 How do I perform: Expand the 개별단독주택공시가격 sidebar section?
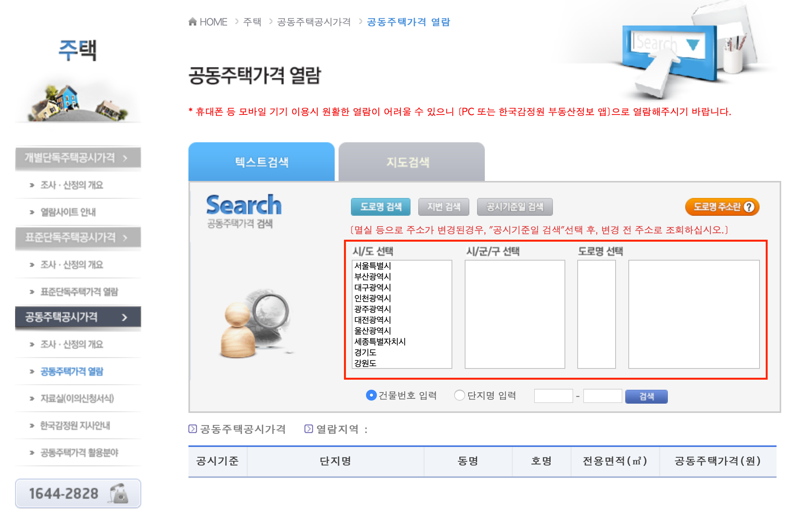click(x=78, y=158)
